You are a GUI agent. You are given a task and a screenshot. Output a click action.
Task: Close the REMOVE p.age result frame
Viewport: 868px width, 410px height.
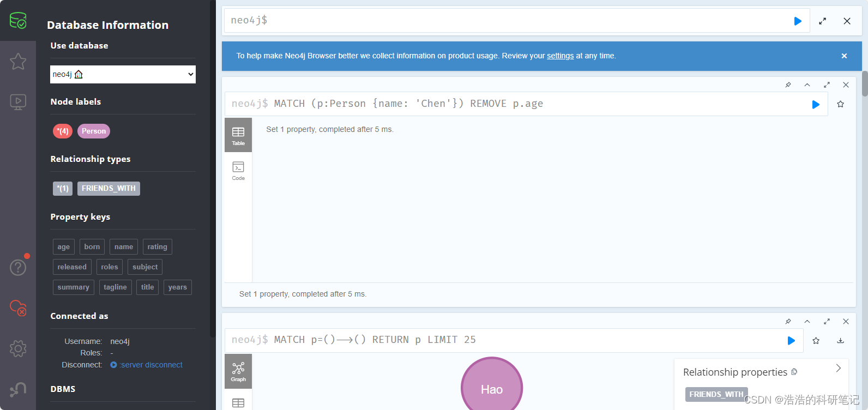click(x=846, y=85)
